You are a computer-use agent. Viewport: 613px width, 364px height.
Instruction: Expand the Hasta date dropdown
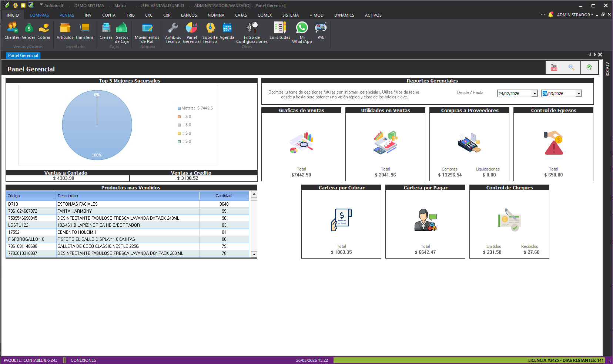pyautogui.click(x=579, y=94)
